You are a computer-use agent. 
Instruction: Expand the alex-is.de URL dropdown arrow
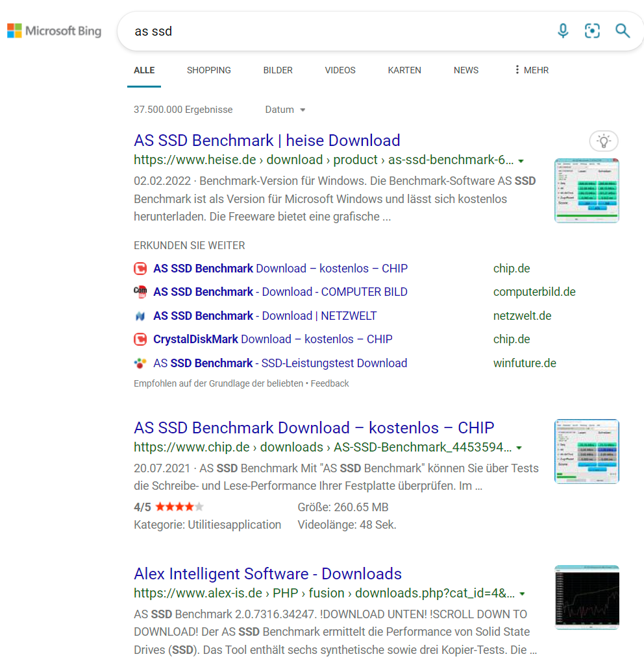click(523, 594)
